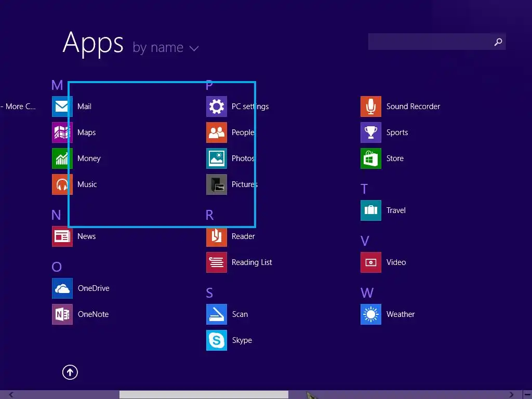Open the OneDrive cloud icon
The width and height of the screenshot is (532, 399).
pyautogui.click(x=62, y=288)
